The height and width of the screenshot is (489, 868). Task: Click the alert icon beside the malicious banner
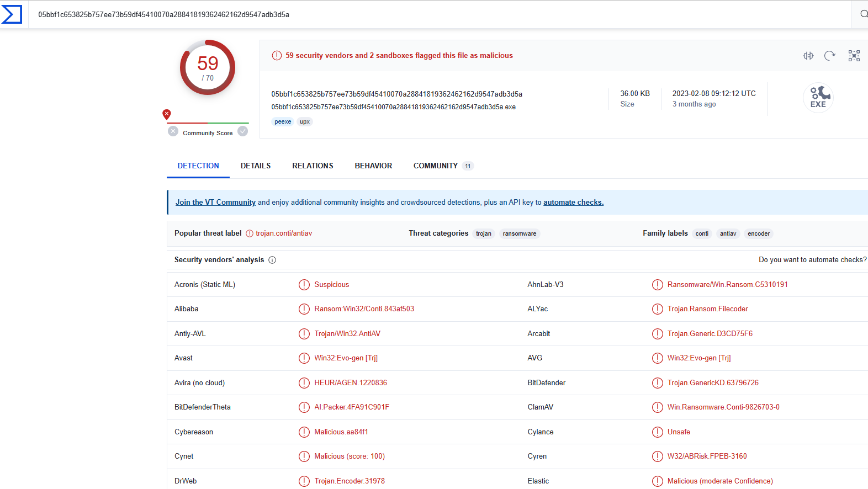[277, 56]
